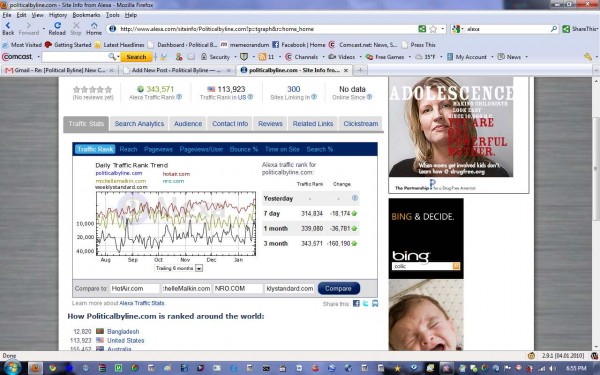Switch to the Clickstream tab
Viewport: 600px width, 375px height.
(360, 124)
